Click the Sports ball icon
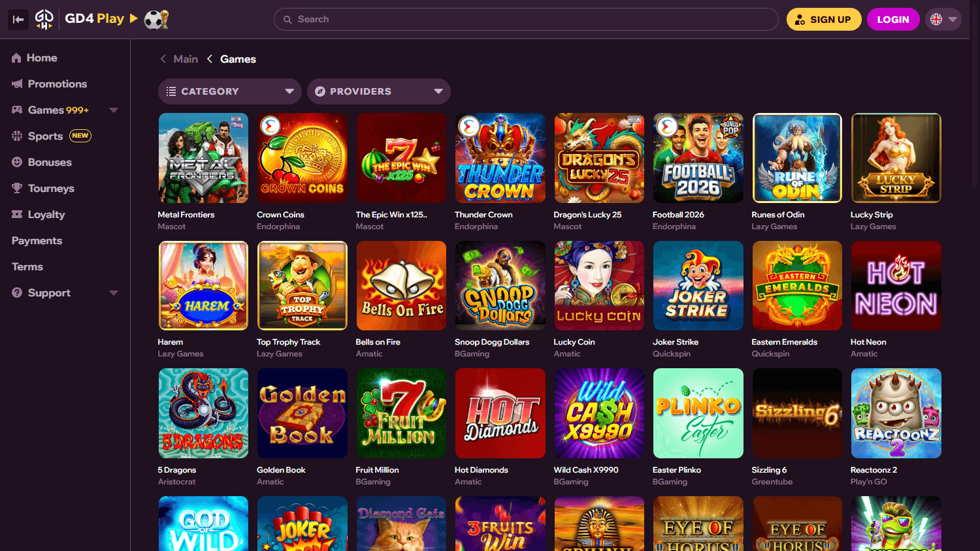This screenshot has width=980, height=551. click(x=17, y=136)
